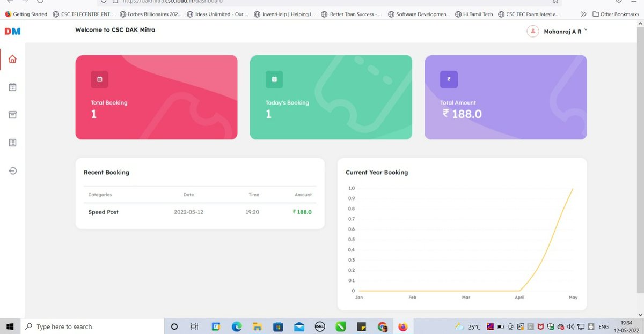Open the Hi Tamil Tech bookmark
This screenshot has height=334, width=644.
click(x=474, y=14)
